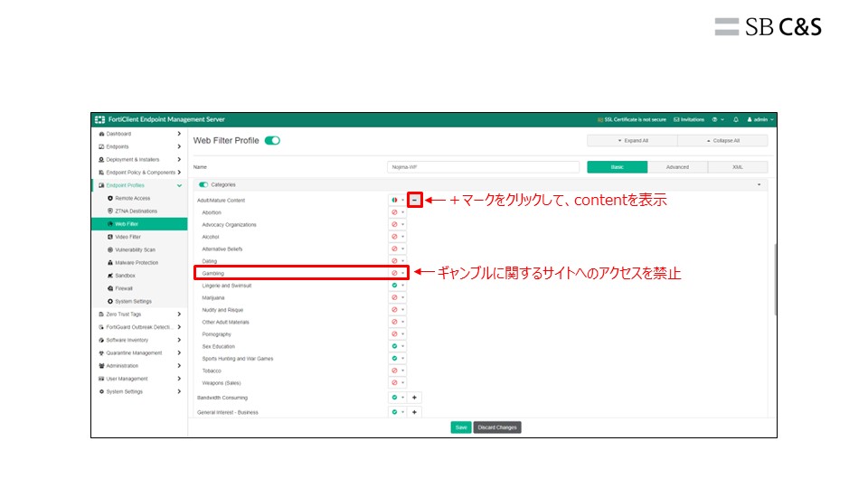The height and width of the screenshot is (488, 868).
Task: Open action dropdown for Sex Education
Action: click(398, 346)
